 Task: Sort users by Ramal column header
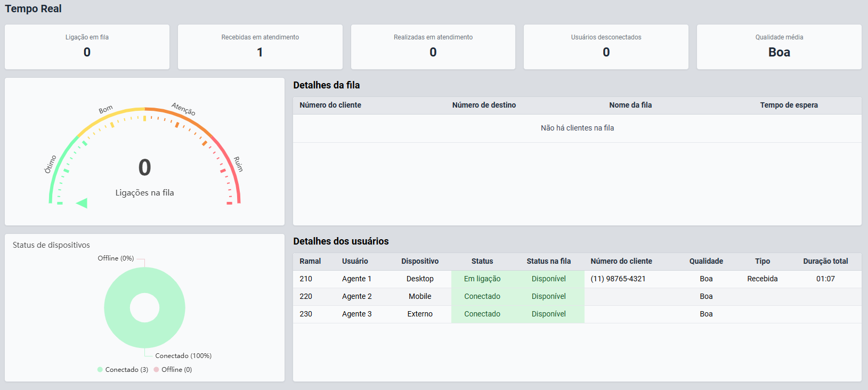pyautogui.click(x=310, y=261)
